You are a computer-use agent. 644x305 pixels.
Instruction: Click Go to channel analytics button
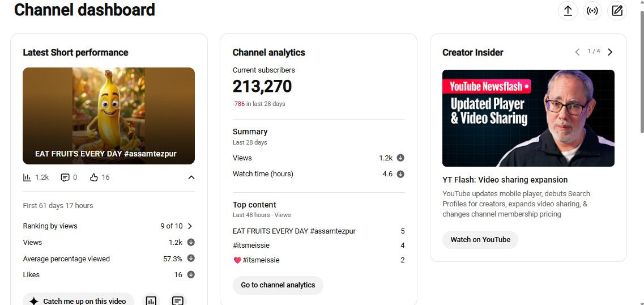278,285
